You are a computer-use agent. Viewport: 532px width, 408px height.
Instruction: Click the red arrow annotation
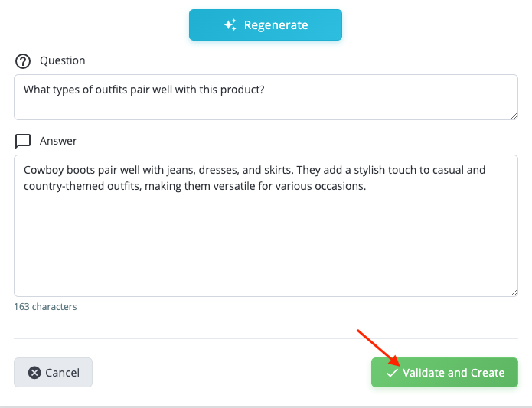[x=378, y=348]
